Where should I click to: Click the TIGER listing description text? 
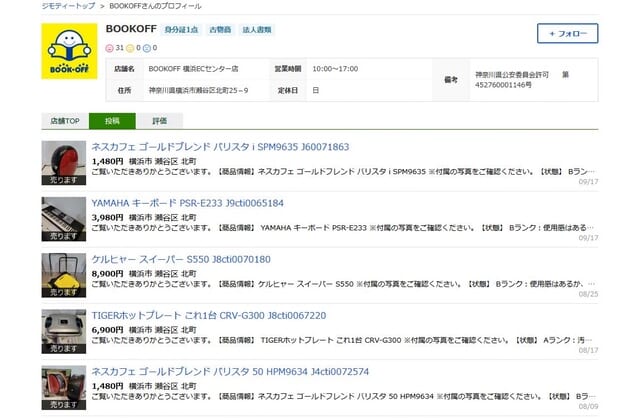343,340
